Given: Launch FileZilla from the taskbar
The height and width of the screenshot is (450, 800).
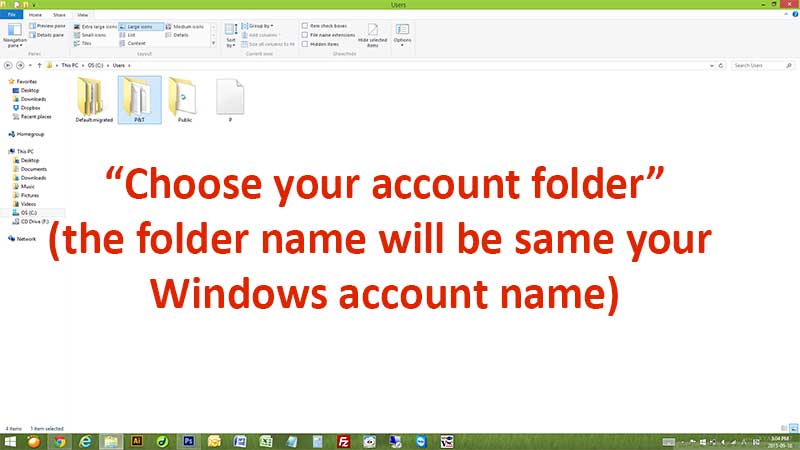Looking at the screenshot, I should point(344,441).
